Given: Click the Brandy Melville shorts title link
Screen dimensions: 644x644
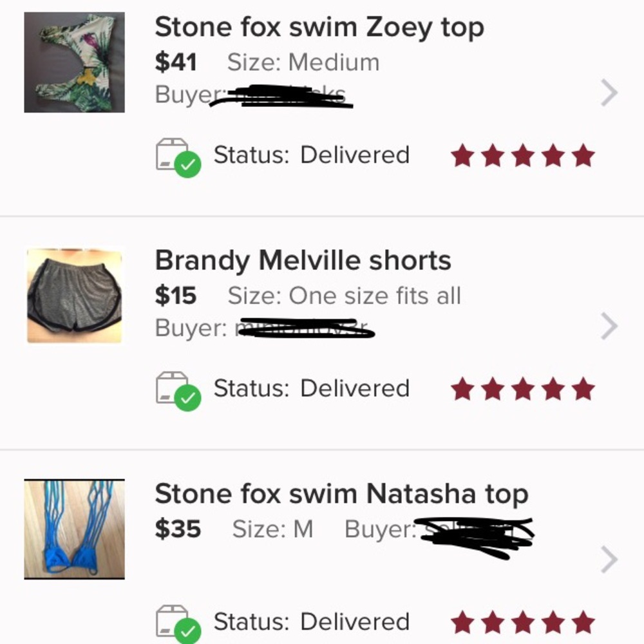Looking at the screenshot, I should coord(303,260).
